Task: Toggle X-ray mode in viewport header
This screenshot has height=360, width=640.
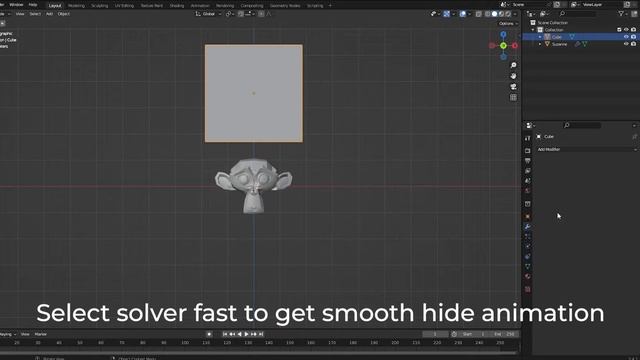Action: point(478,14)
